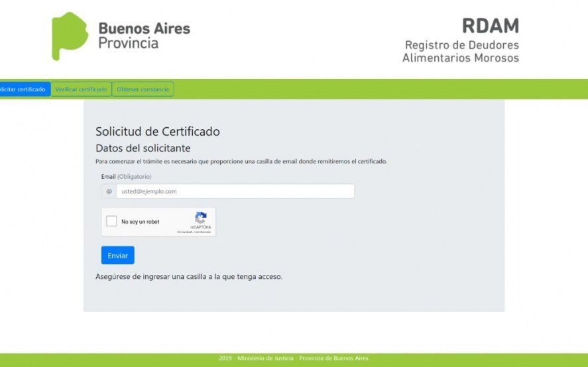Click the reCAPTCHA arrows logo
The height and width of the screenshot is (367, 588).
point(201,218)
